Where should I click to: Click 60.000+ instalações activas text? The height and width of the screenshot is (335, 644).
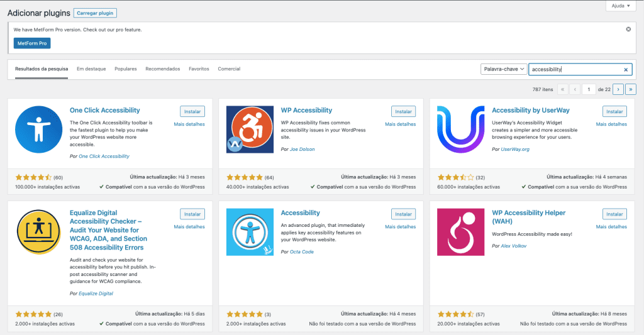pyautogui.click(x=469, y=187)
